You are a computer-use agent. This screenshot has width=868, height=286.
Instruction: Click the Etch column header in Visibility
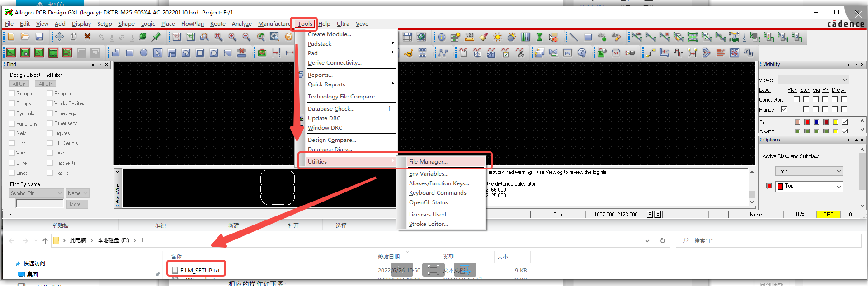[805, 90]
